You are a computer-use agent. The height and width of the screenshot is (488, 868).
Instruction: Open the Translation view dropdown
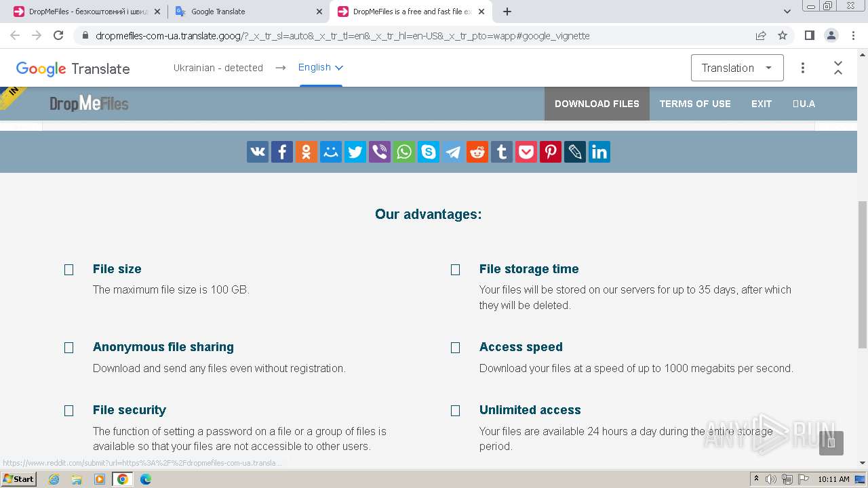point(737,68)
